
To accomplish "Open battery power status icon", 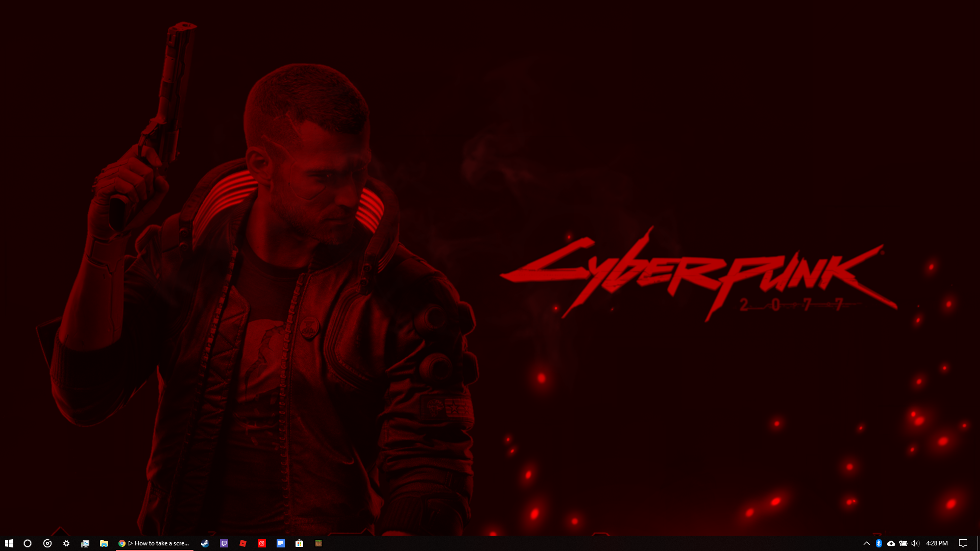I will coord(903,543).
